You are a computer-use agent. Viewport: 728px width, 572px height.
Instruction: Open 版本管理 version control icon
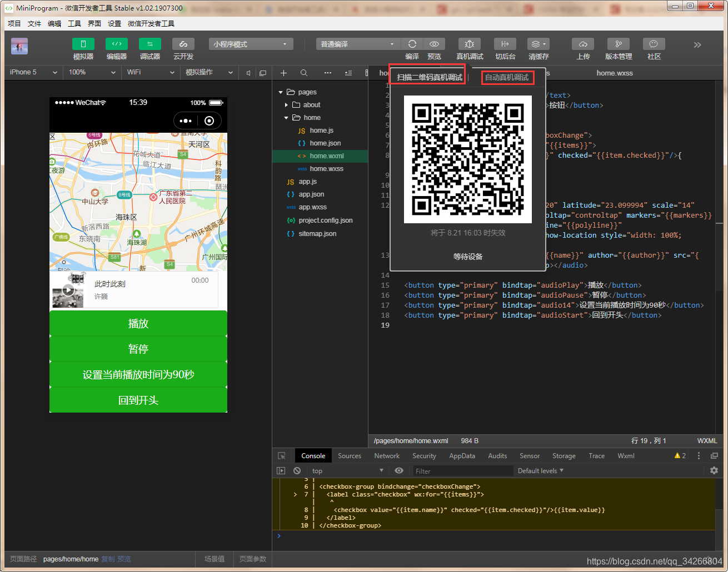[619, 44]
